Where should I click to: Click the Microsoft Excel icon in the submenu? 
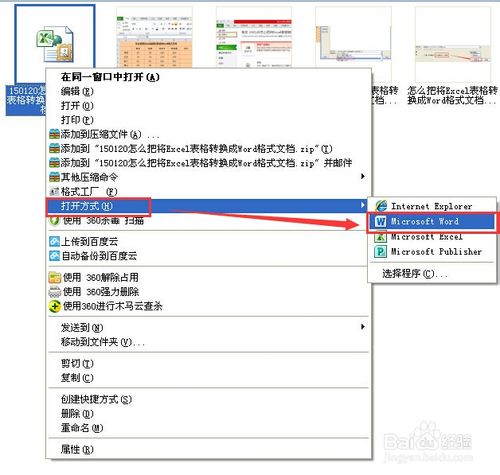(380, 237)
